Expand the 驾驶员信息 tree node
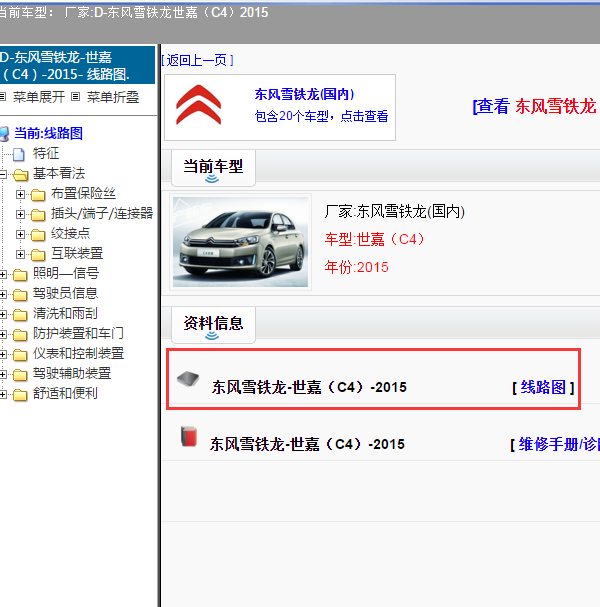Screen dimensions: 600x607 (x=3, y=295)
